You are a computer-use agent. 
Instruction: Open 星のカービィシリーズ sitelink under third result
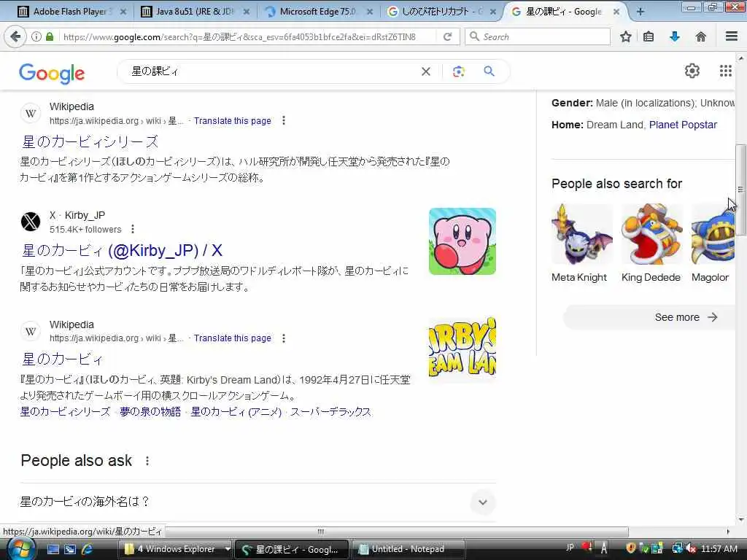click(65, 411)
